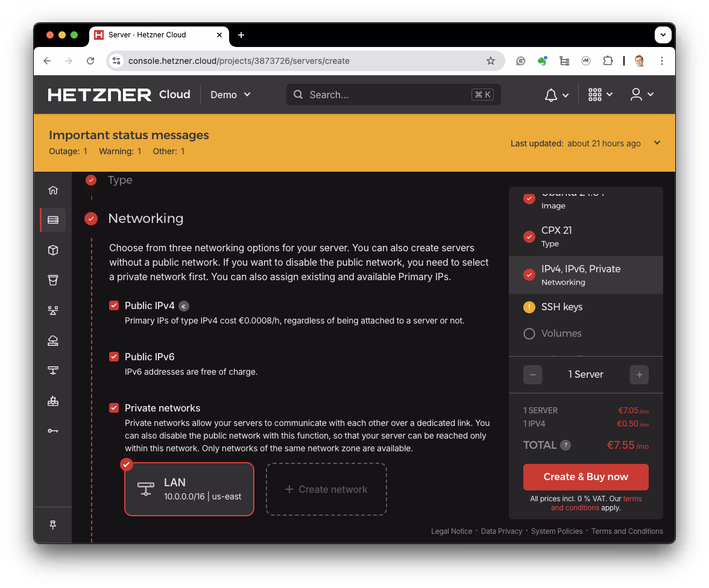Expand the notifications bell dropdown
709x588 pixels.
(x=556, y=95)
